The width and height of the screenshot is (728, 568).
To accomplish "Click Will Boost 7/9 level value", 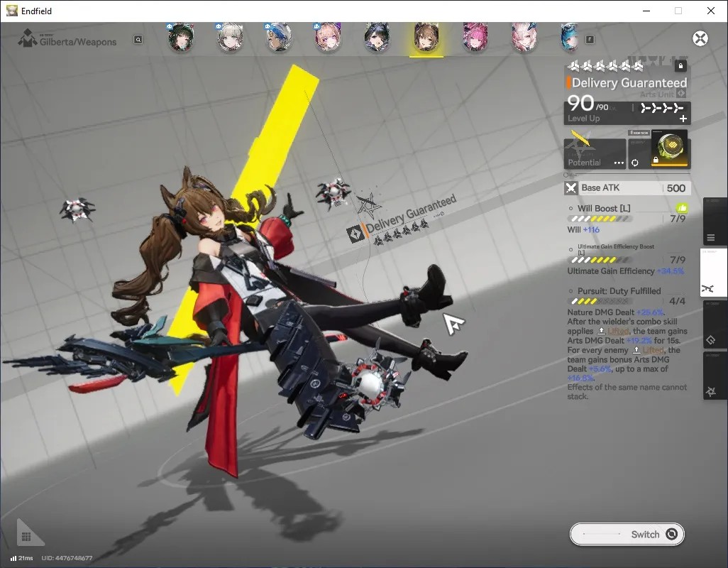I will coord(678,218).
